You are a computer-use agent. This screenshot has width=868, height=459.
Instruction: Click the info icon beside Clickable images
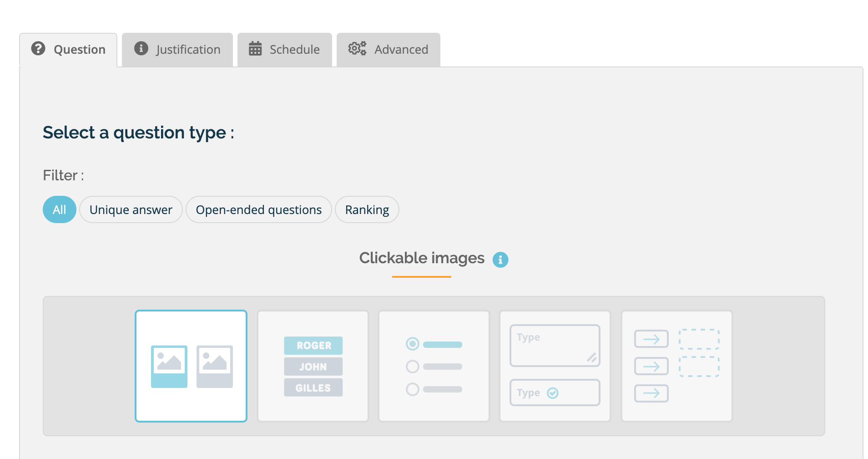[x=500, y=260]
